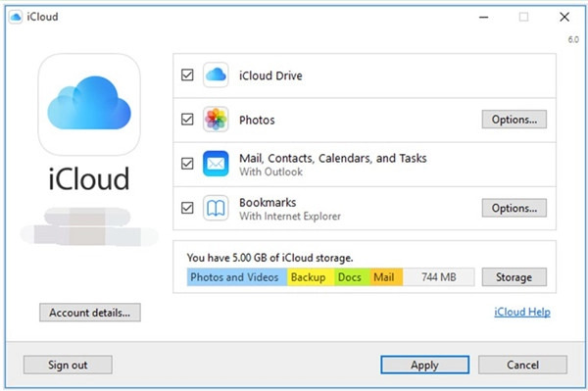Screen dimensions: 588x391
Task: Minimize the iCloud window
Action: 484,17
